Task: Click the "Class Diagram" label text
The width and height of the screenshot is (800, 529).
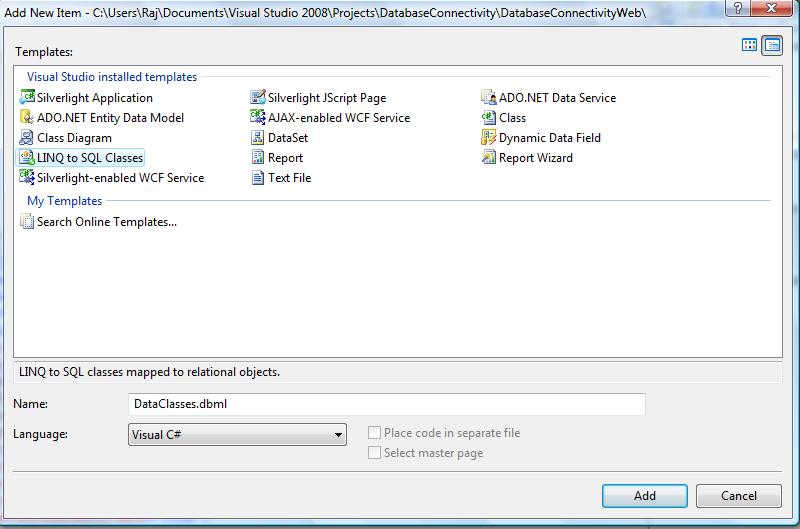Action: click(x=74, y=138)
